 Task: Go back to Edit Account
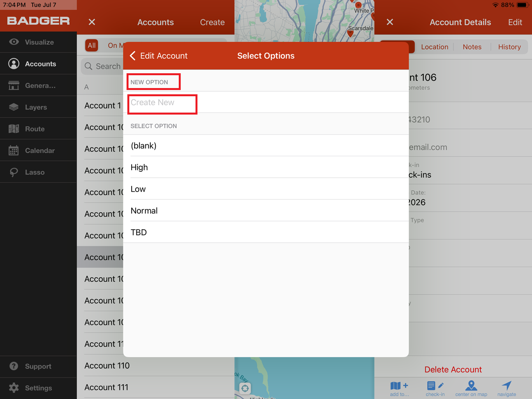[159, 56]
